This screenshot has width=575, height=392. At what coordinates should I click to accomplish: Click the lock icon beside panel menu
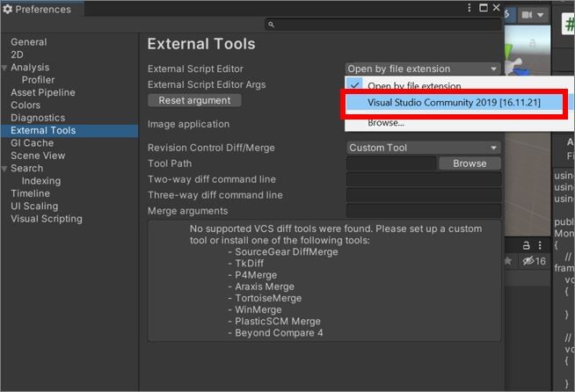click(x=527, y=245)
